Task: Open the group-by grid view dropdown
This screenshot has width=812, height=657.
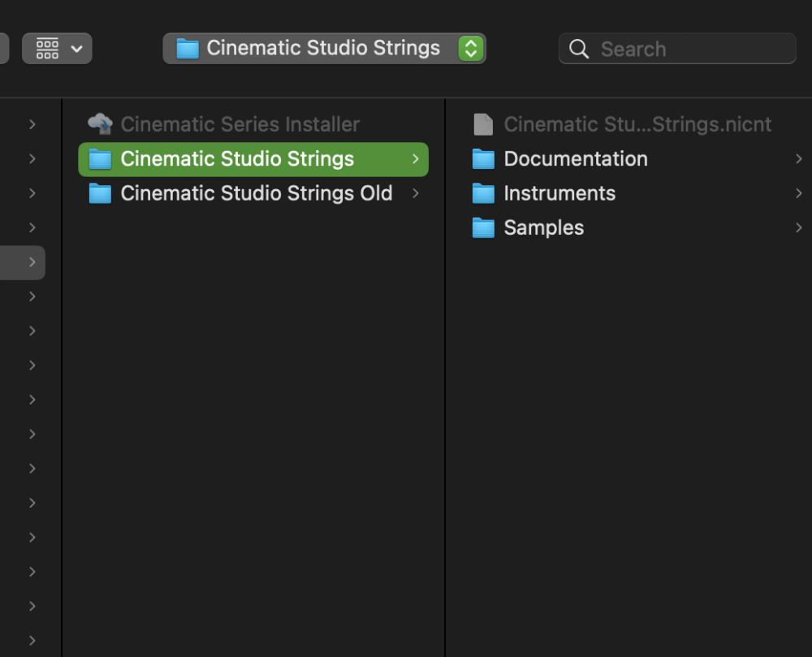Action: (x=57, y=49)
